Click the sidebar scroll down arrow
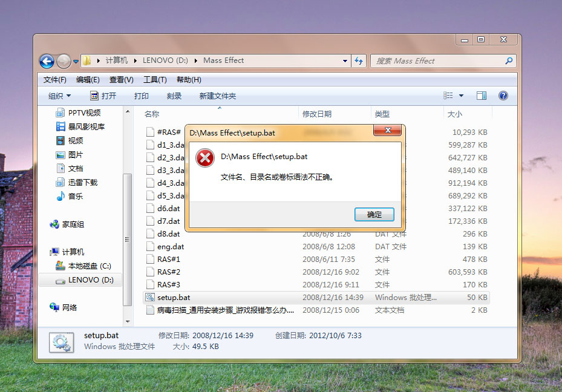 pos(128,321)
